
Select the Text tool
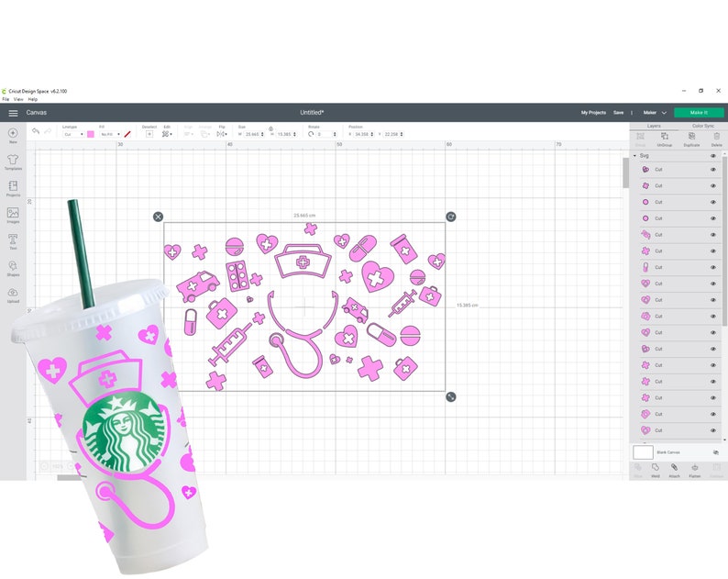13,239
